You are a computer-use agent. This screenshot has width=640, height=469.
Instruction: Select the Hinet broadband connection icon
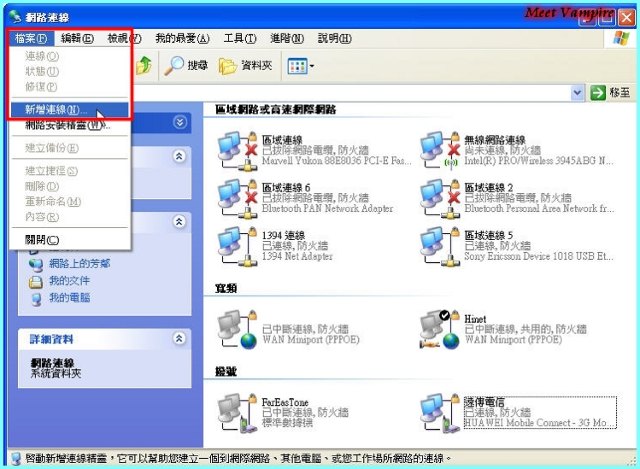pyautogui.click(x=441, y=330)
